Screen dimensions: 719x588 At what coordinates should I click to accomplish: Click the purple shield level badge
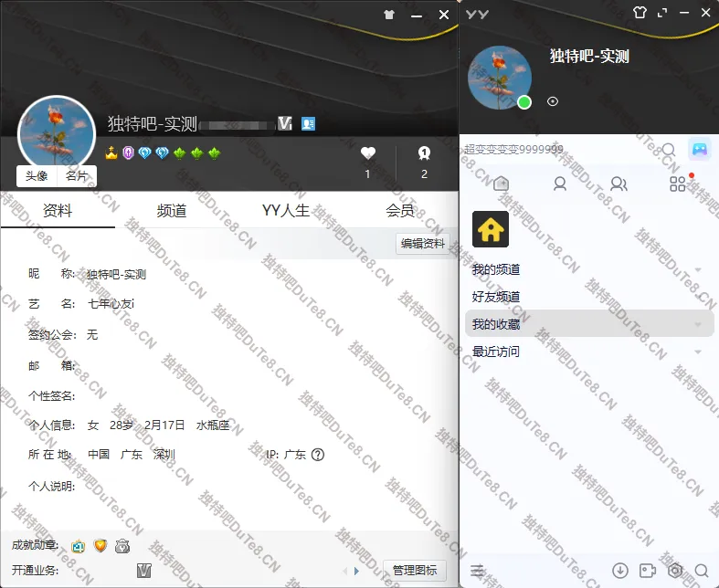129,153
